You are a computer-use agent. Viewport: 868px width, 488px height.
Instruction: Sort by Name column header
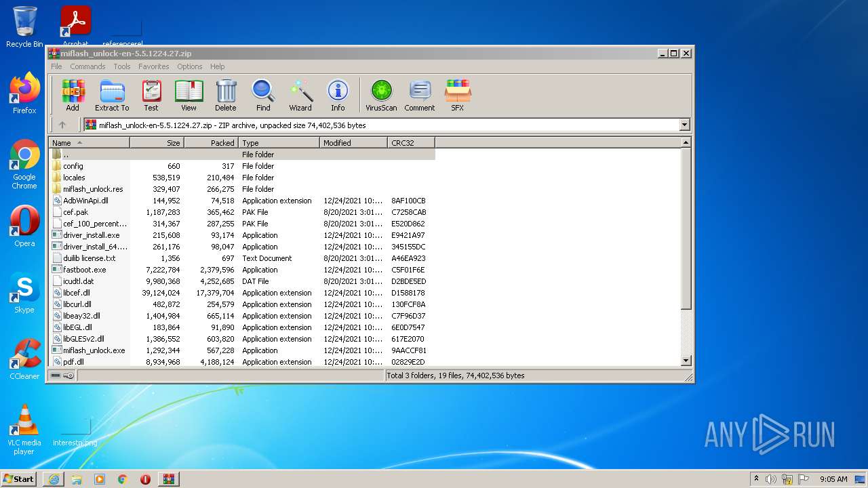90,143
